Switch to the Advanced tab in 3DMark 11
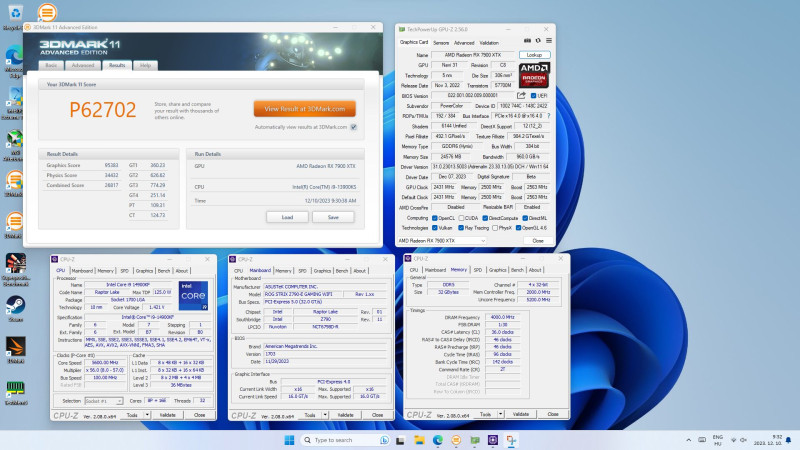Viewport: 800px width, 450px height. coord(83,65)
